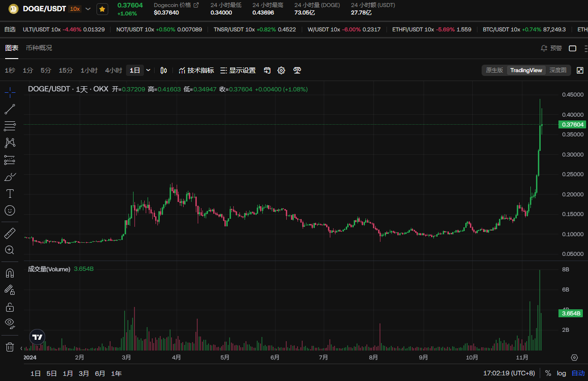Open chart axis settings gear at bottom right
The height and width of the screenshot is (381, 588).
[x=574, y=357]
